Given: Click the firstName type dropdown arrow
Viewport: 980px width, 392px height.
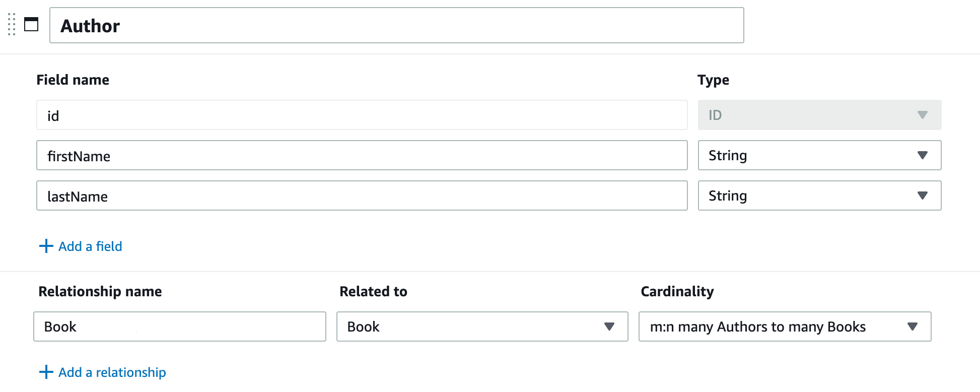Looking at the screenshot, I should tap(922, 155).
